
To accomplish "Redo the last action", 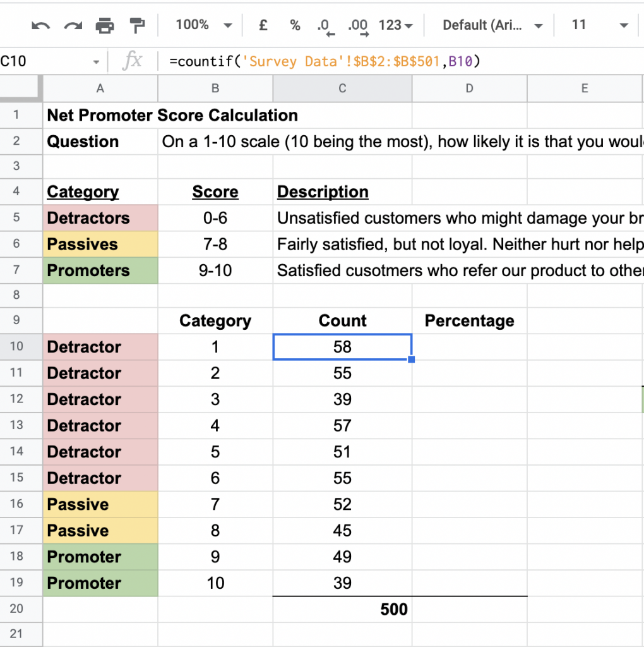I will point(73,25).
